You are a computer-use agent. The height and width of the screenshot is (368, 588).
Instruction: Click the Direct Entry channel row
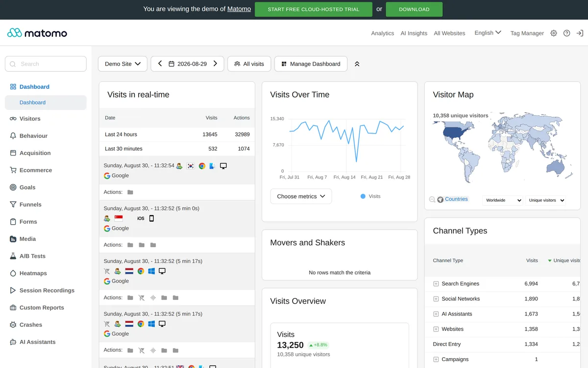[x=502, y=344]
